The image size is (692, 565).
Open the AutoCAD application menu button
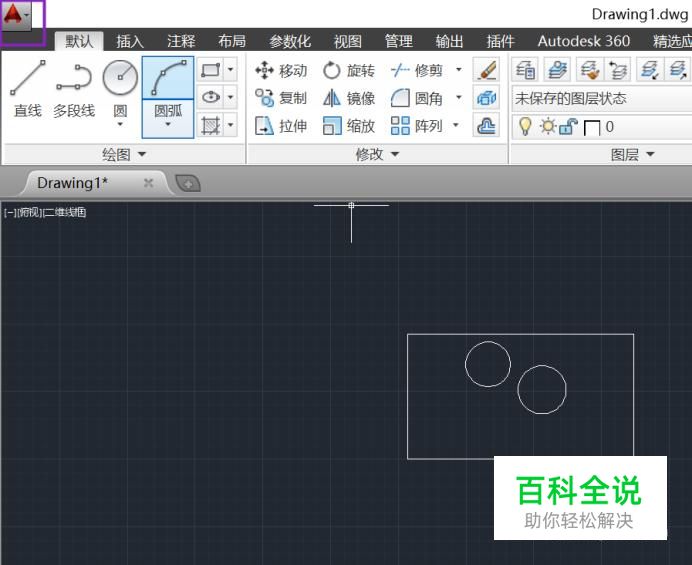pyautogui.click(x=16, y=16)
